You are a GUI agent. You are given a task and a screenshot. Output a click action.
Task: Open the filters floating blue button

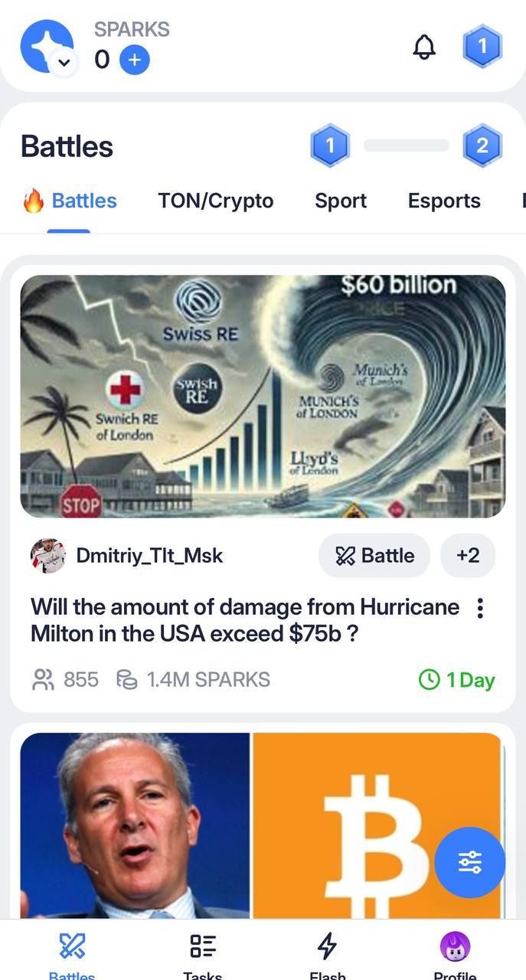tap(469, 862)
